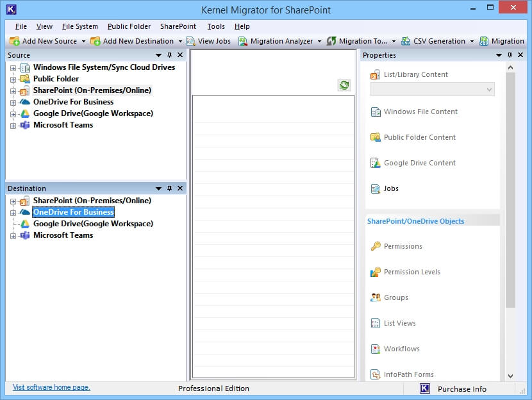The height and width of the screenshot is (400, 532).
Task: Click the Migration To... toolbar icon
Action: (331, 42)
